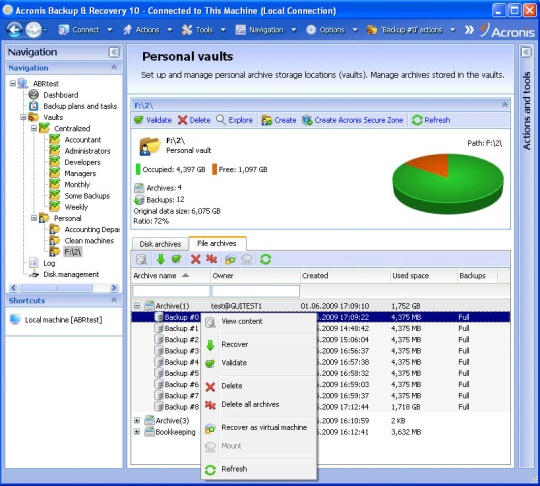Click the Acronis logo in toolbar
This screenshot has width=540, height=486.
point(508,31)
